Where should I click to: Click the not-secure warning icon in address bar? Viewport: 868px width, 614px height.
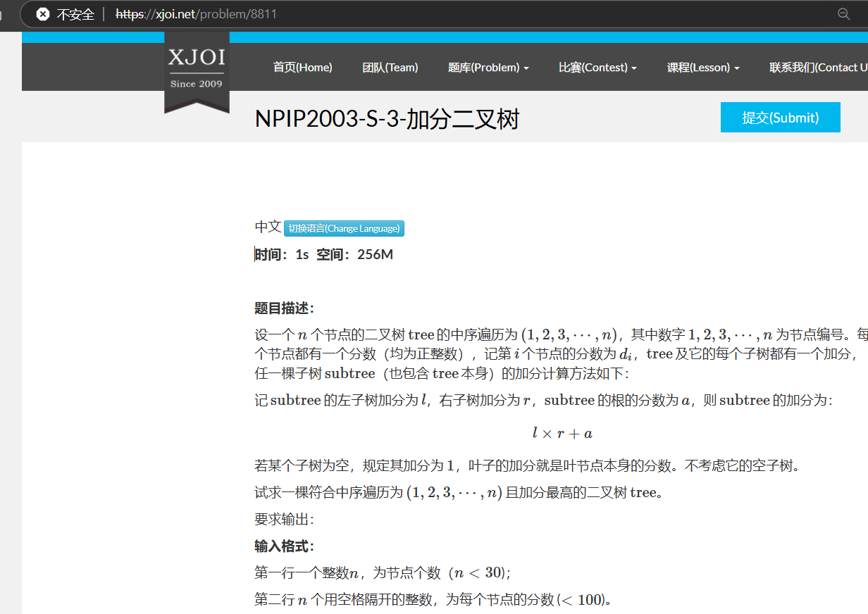point(43,14)
